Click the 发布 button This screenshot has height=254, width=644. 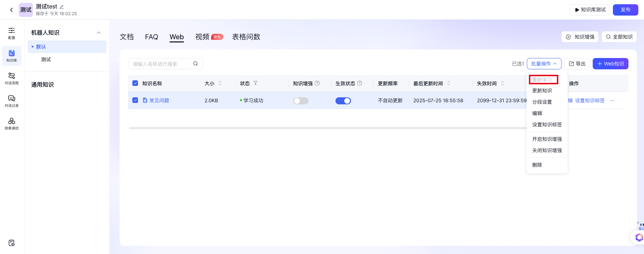click(x=625, y=10)
